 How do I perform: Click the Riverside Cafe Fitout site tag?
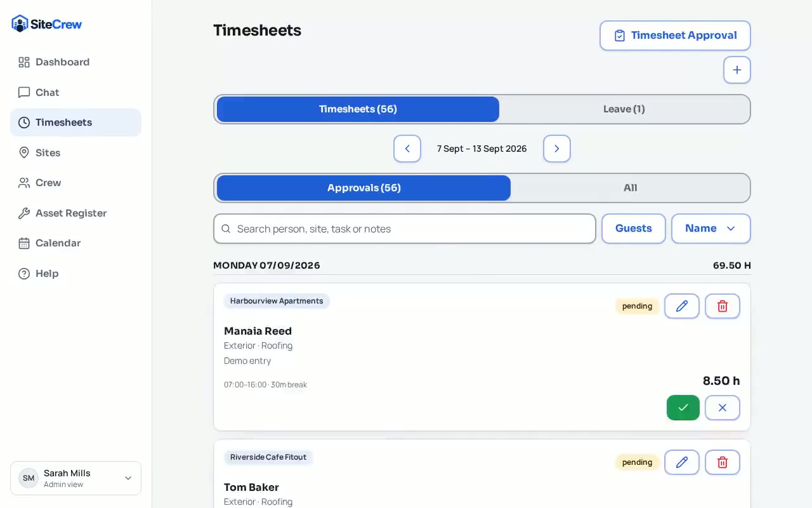pyautogui.click(x=268, y=457)
